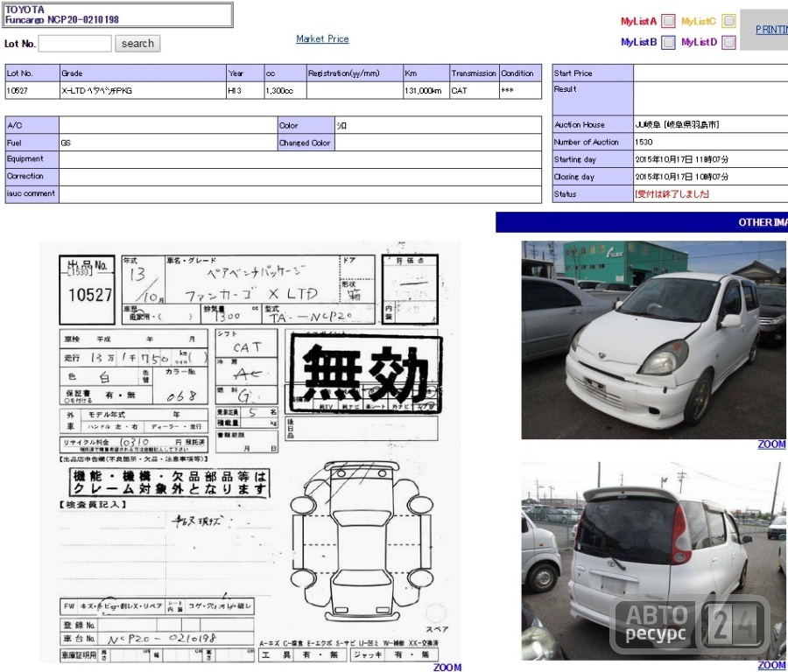Select the red Status message text
This screenshot has width=788, height=672.
tap(672, 194)
